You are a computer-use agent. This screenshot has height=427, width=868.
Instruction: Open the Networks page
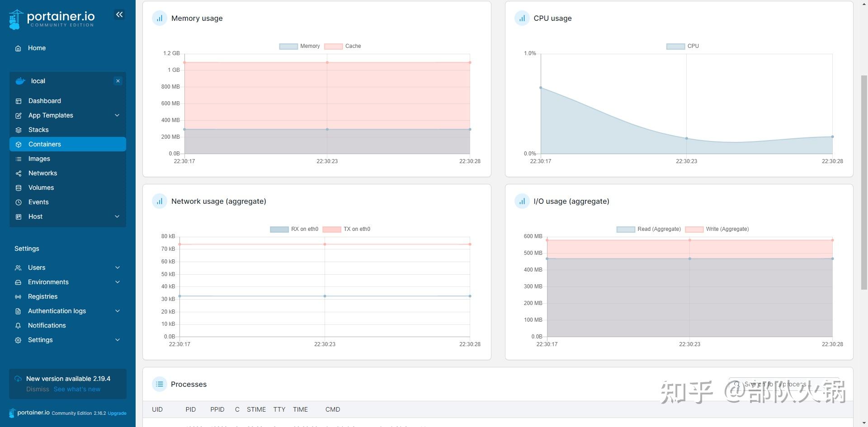(x=42, y=173)
